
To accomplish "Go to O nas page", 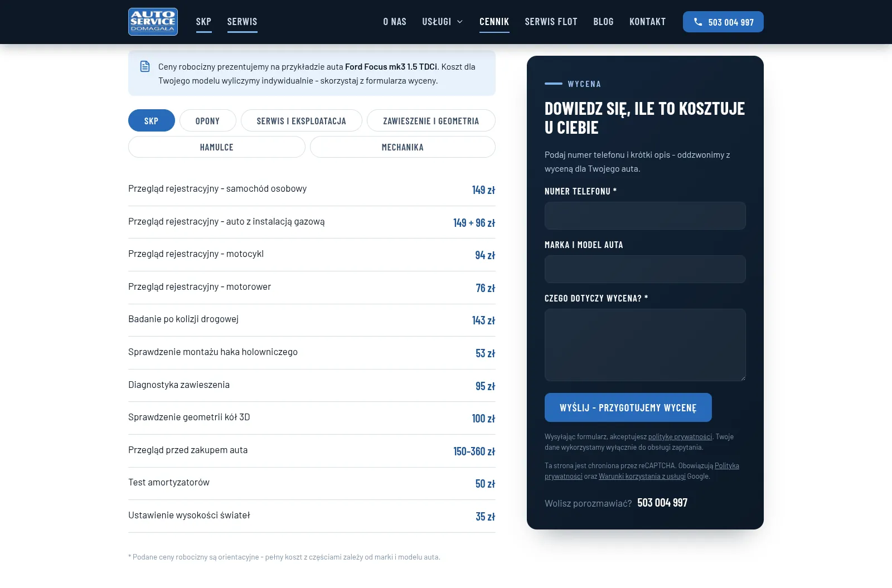I will [x=395, y=22].
